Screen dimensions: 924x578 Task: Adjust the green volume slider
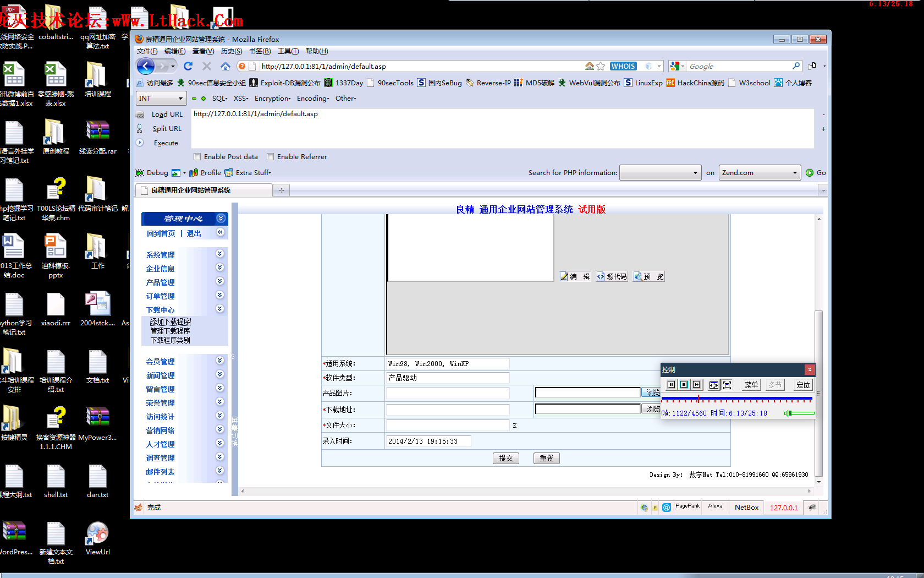point(802,413)
